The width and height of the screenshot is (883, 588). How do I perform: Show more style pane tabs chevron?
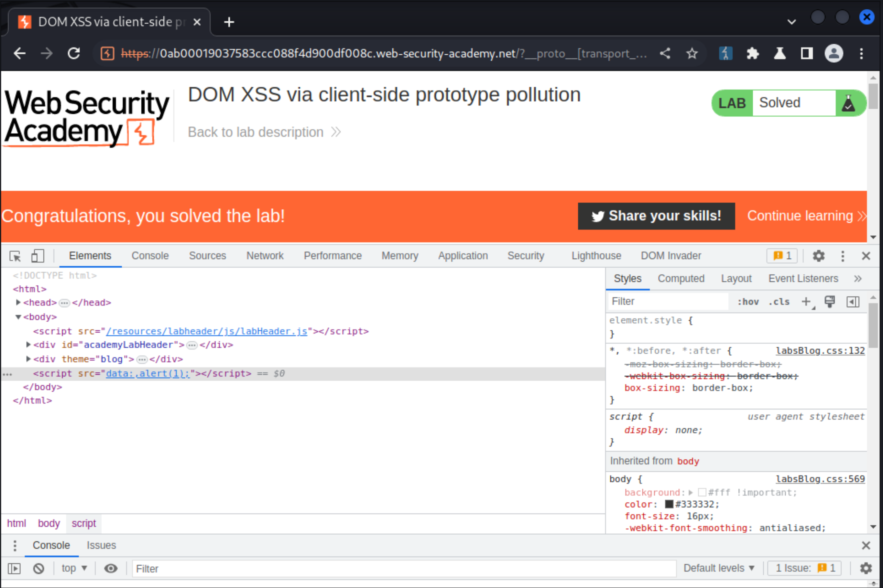[857, 279]
